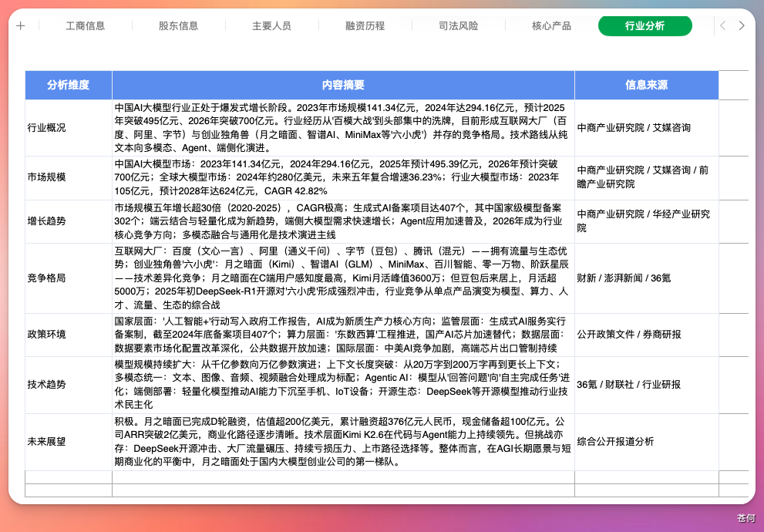Select the 行业概况 content summary cell
The width and height of the screenshot is (764, 532).
(x=344, y=128)
